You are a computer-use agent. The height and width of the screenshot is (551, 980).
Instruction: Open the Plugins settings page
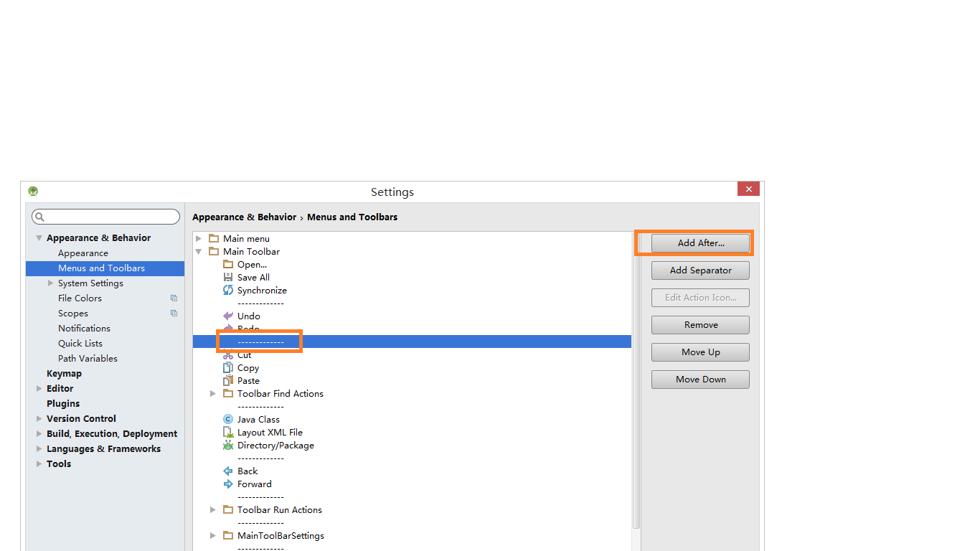[63, 404]
